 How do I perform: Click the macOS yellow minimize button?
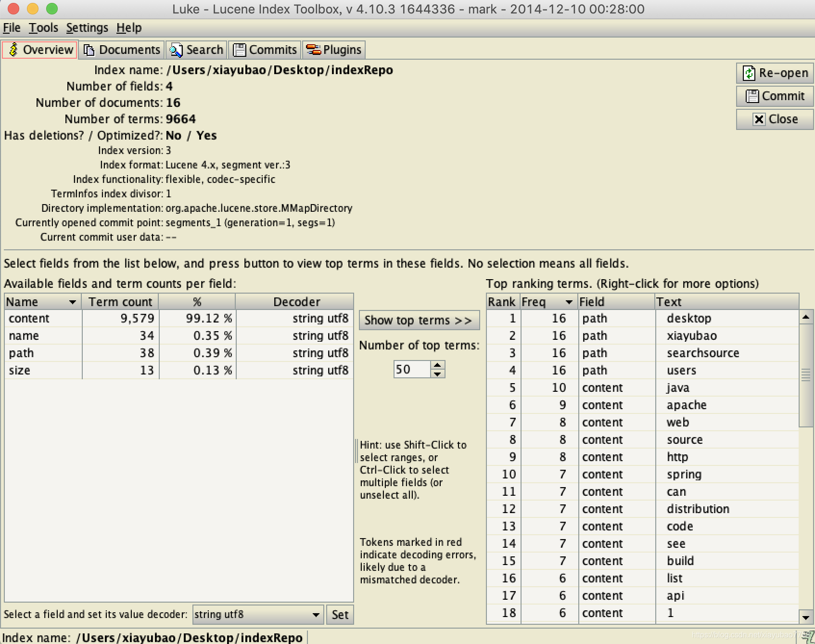pyautogui.click(x=33, y=9)
